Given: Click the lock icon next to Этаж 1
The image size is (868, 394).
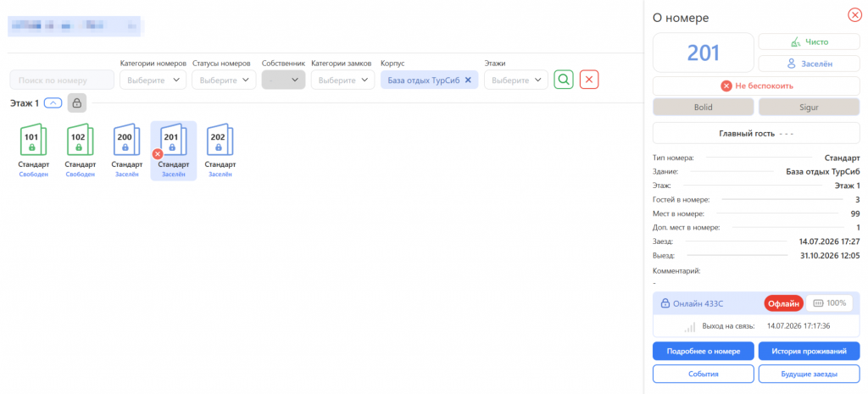Looking at the screenshot, I should point(77,103).
